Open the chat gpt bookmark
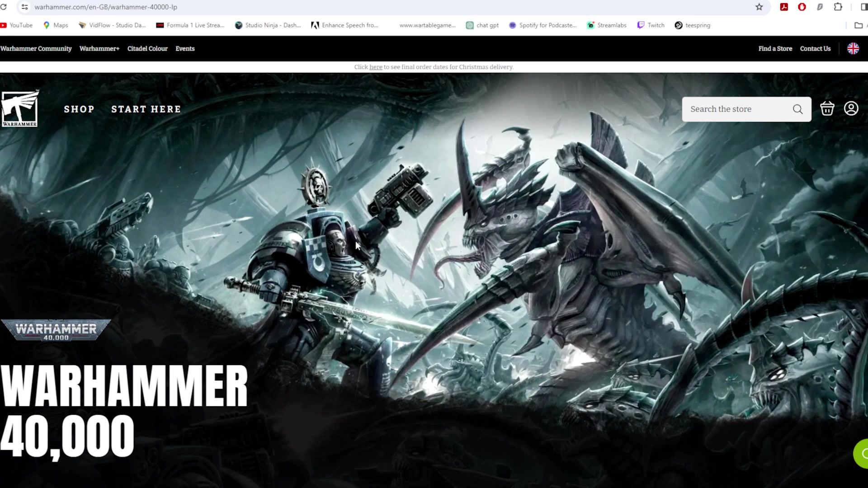The height and width of the screenshot is (488, 868). (482, 25)
